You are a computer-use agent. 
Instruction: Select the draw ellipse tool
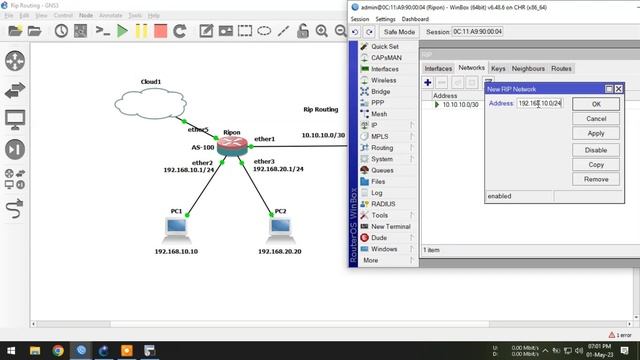[x=264, y=31]
